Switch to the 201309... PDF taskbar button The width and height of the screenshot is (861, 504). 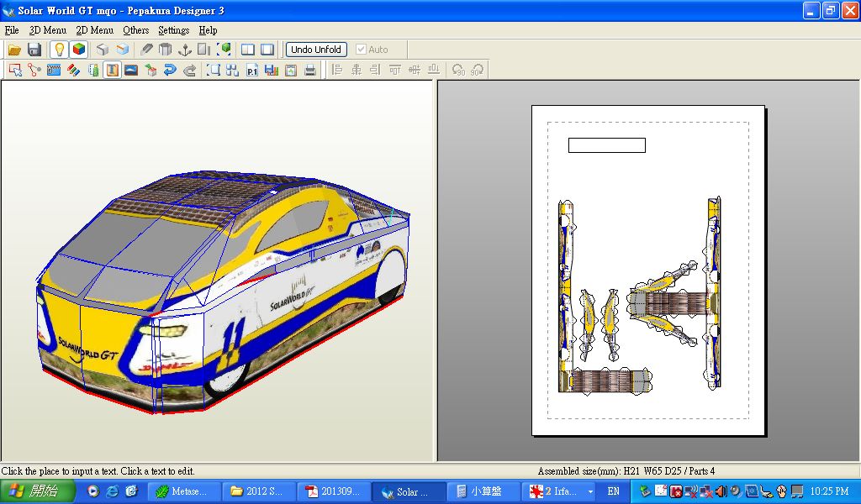click(335, 491)
